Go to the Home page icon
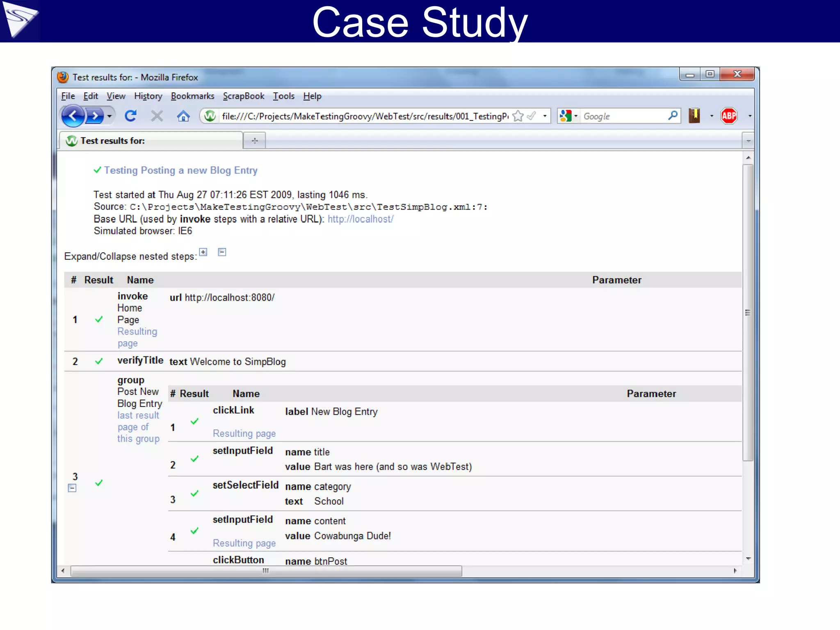Screen dimensions: 840x630 183,116
